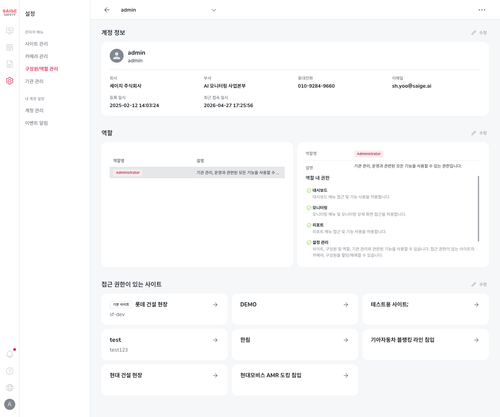
Task: Click edit button for 접근 권한이 있는 사이트 section
Action: click(479, 284)
